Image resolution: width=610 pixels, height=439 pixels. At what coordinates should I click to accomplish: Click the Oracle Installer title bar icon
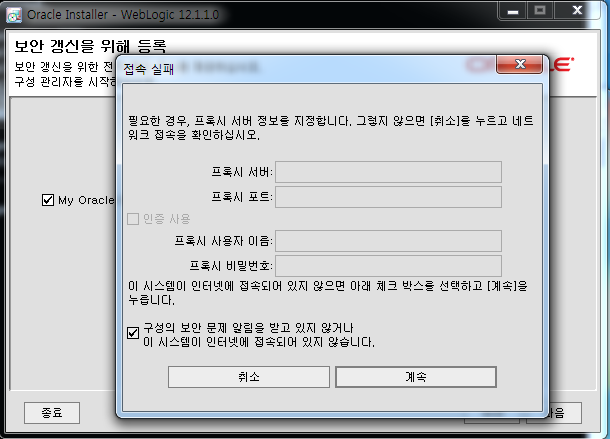pyautogui.click(x=14, y=15)
